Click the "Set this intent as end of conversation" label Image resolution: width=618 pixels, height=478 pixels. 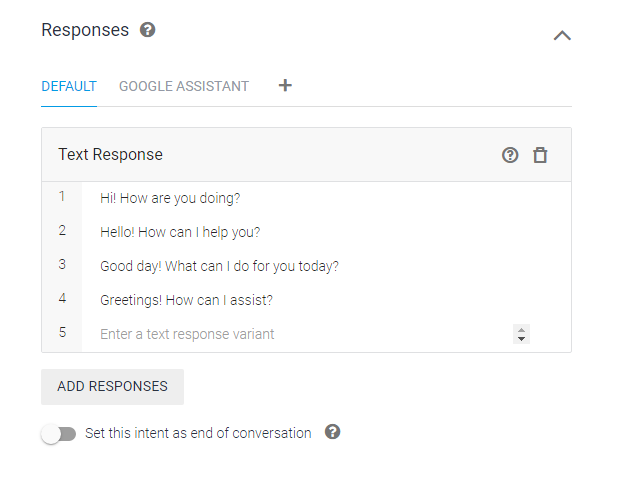pyautogui.click(x=198, y=433)
